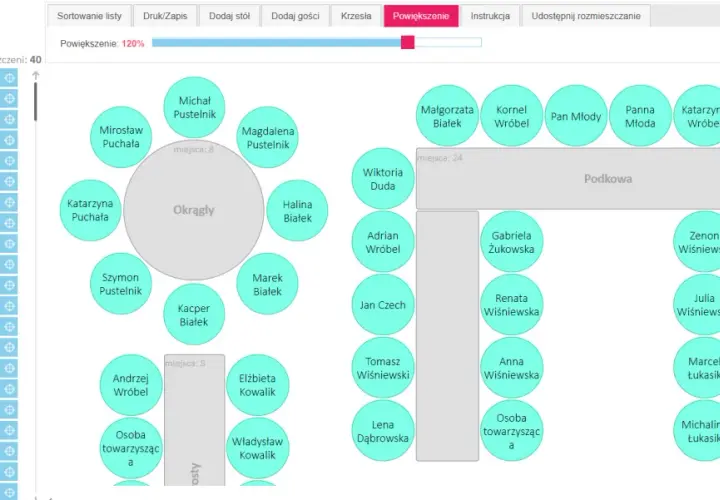Click the guest list vertical scrollbar thumb
Screen dimensions: 720x500
[35, 101]
